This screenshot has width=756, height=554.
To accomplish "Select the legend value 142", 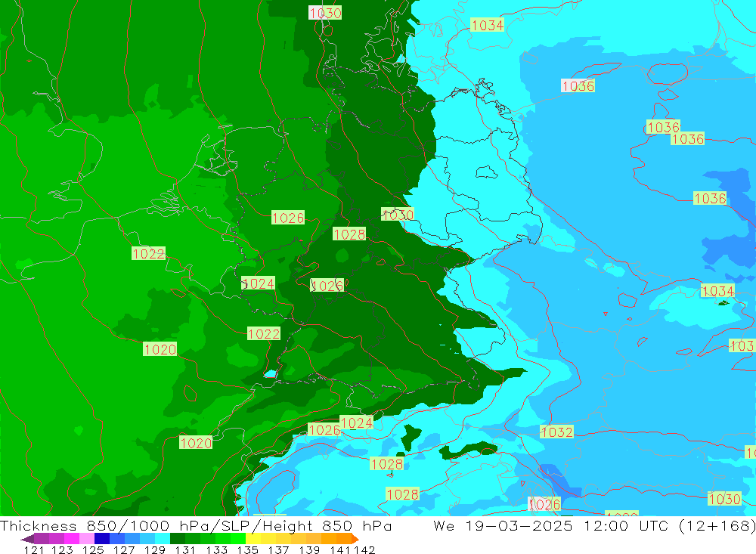I will click(x=364, y=549).
